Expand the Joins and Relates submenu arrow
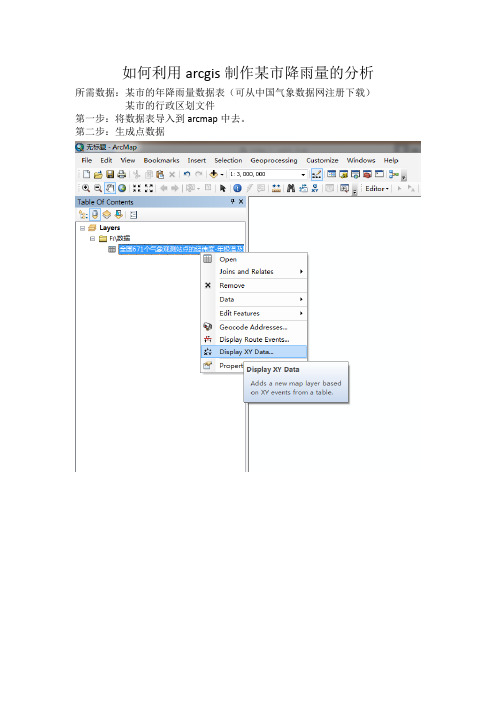This screenshot has height=702, width=496. point(301,271)
